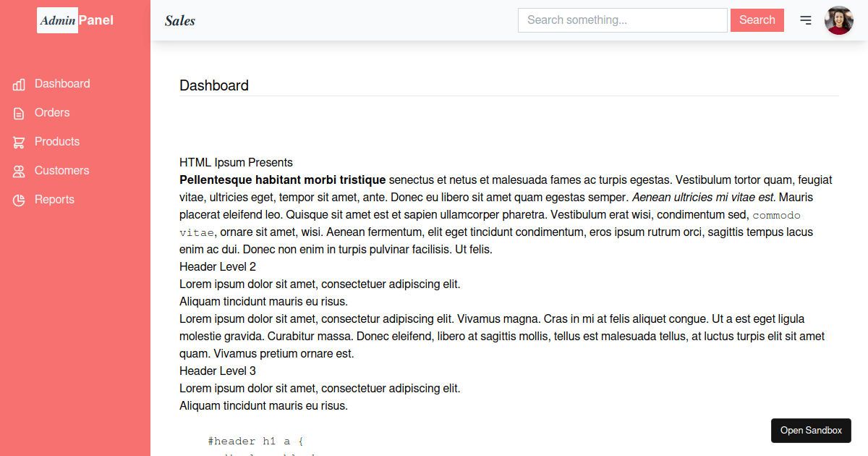
Task: Click the Customers people icon
Action: (x=19, y=171)
